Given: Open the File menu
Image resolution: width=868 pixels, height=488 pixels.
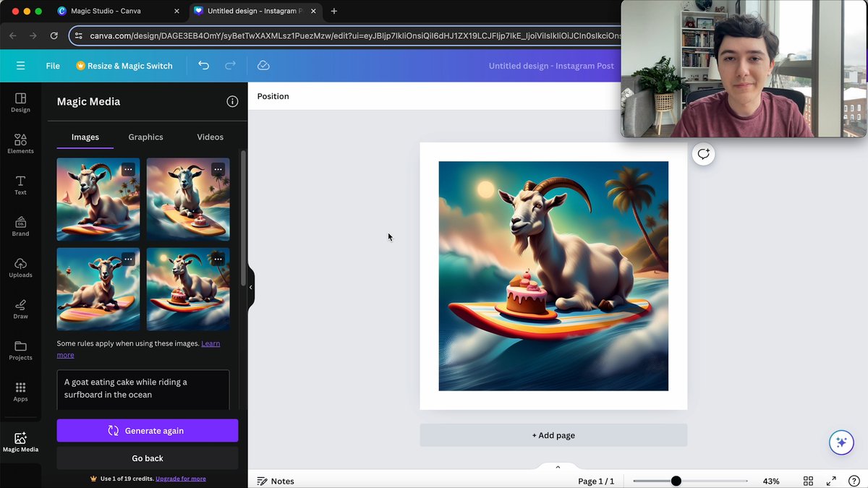Looking at the screenshot, I should 53,66.
